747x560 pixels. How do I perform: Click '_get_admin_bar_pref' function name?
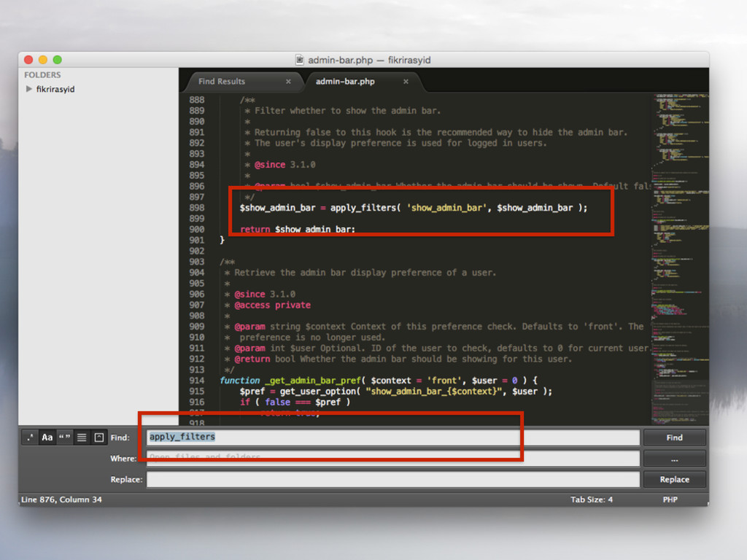312,381
